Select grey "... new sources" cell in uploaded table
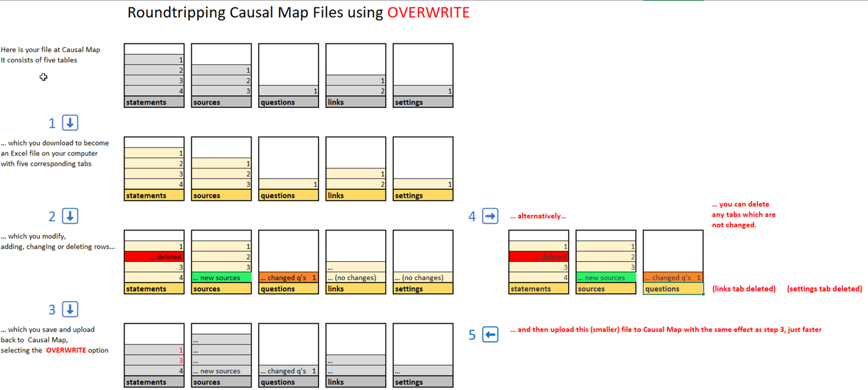The image size is (868, 390). point(221,371)
